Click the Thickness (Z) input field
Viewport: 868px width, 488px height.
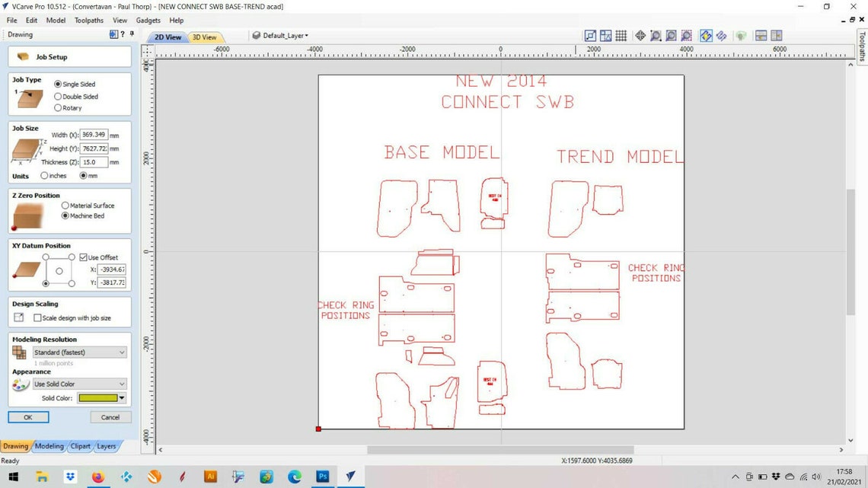94,162
